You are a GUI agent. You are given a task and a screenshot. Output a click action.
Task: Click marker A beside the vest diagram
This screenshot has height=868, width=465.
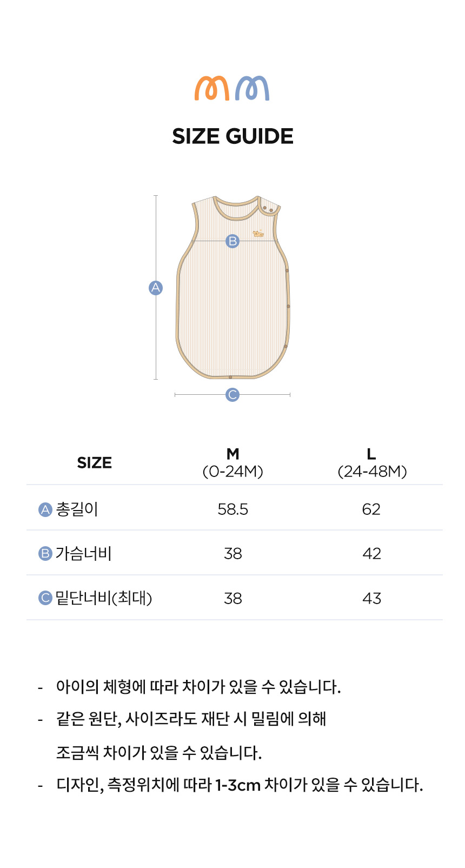coord(156,288)
